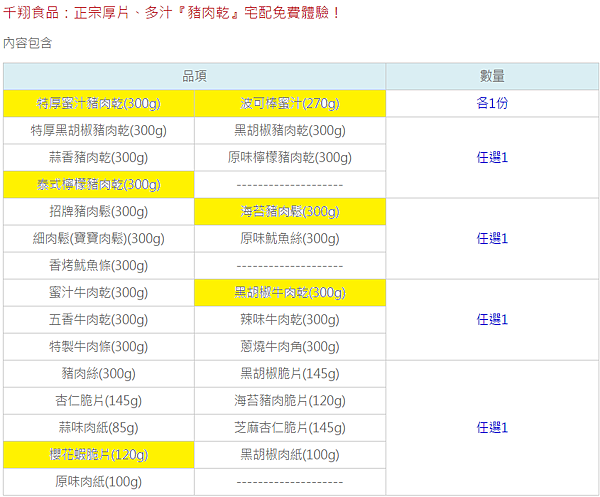The image size is (600, 497).
Task: Click 辣味牛肉乾(300g) item
Action: point(290,320)
